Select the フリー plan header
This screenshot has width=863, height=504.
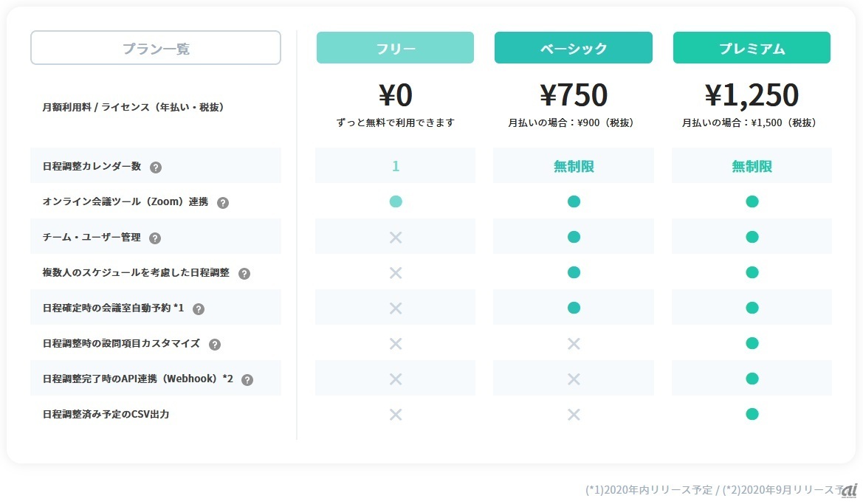[395, 48]
